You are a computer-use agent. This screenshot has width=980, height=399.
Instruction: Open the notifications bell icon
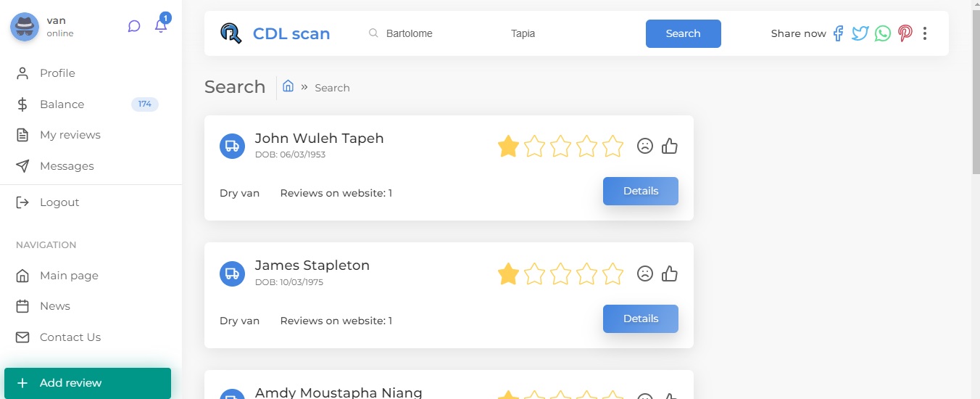point(161,26)
